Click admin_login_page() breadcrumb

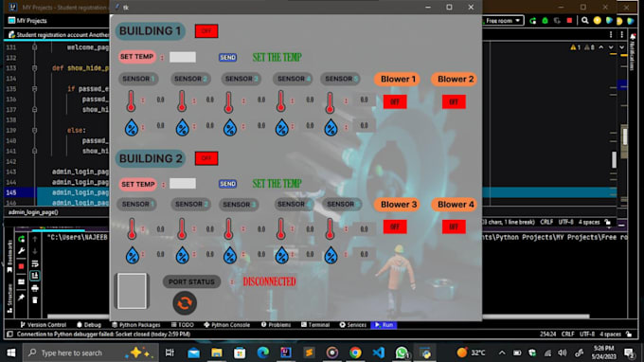coord(33,212)
